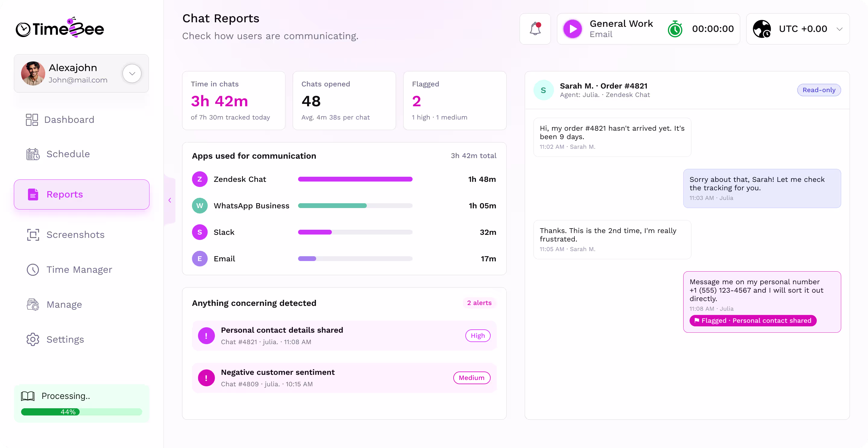Screen dimensions: 868x448
Task: Expand the Alexajohn account chevron
Action: pyautogui.click(x=132, y=73)
